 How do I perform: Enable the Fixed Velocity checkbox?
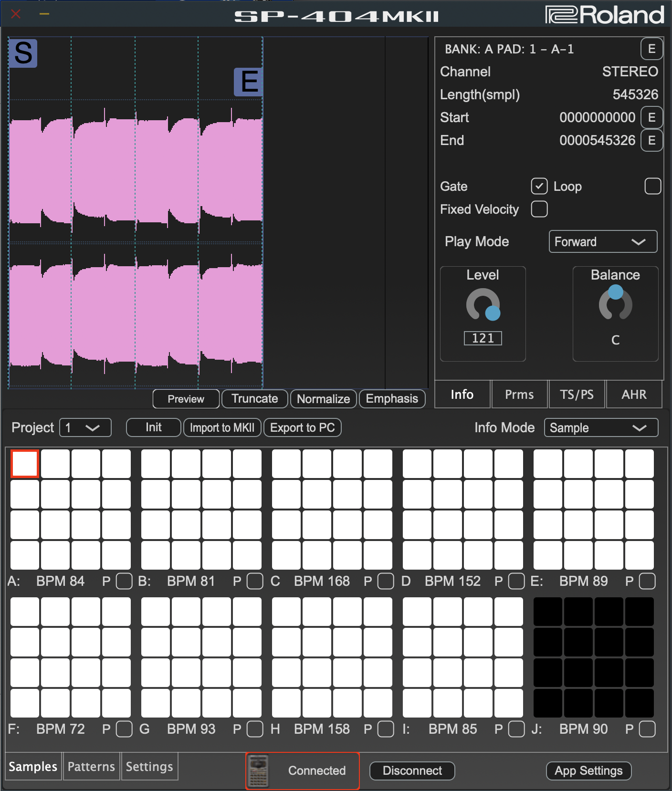pyautogui.click(x=539, y=209)
